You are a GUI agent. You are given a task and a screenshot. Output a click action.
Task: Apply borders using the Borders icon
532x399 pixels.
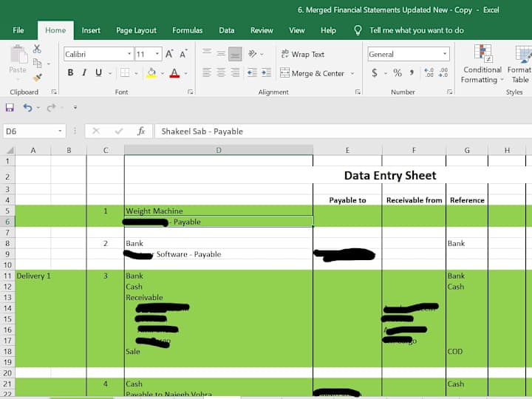click(125, 72)
